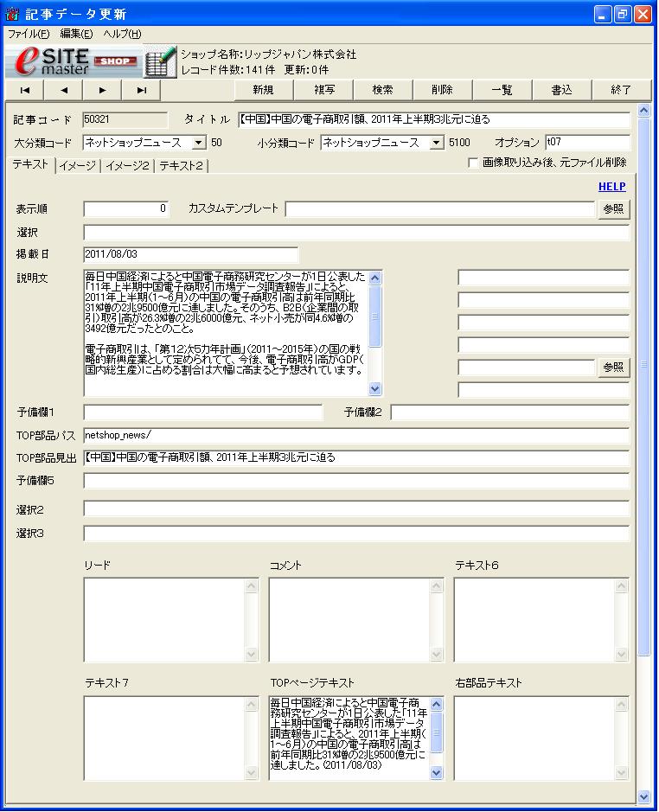Click the 複写 button
This screenshot has width=659, height=812.
click(x=323, y=90)
